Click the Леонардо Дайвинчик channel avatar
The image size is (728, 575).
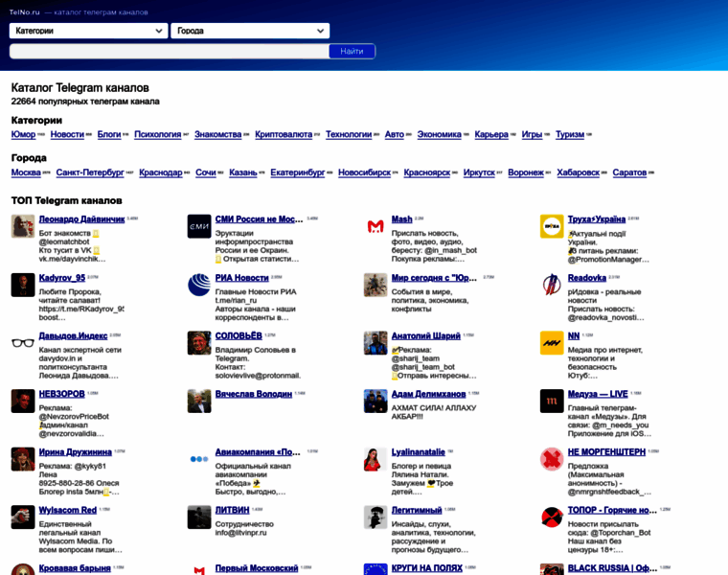tap(23, 226)
